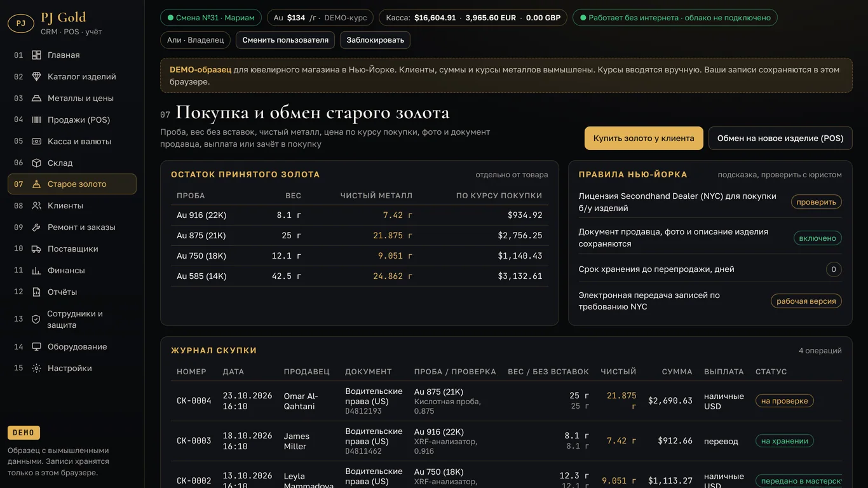Click the diamond icon for Каталог изделий
This screenshot has width=868, height=488.
click(x=36, y=77)
